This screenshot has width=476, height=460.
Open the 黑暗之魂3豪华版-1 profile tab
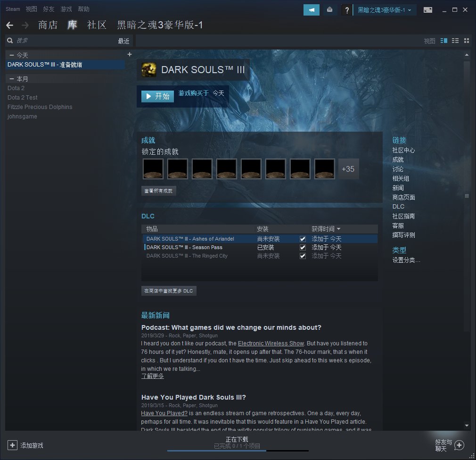click(x=160, y=25)
